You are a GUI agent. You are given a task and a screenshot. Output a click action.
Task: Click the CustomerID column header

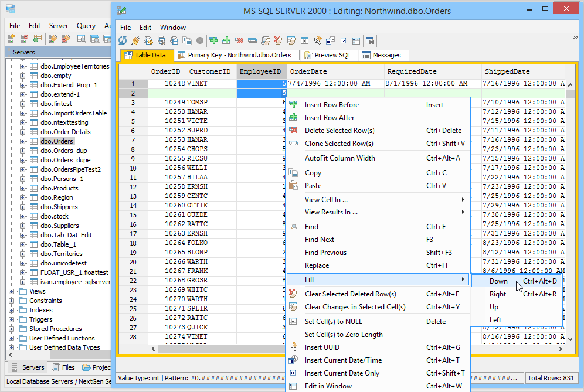[210, 71]
